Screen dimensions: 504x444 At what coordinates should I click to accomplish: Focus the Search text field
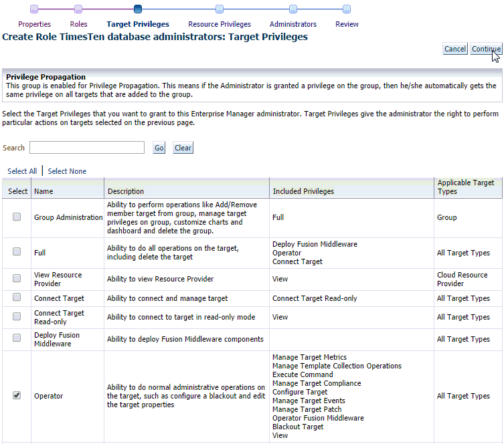point(87,148)
